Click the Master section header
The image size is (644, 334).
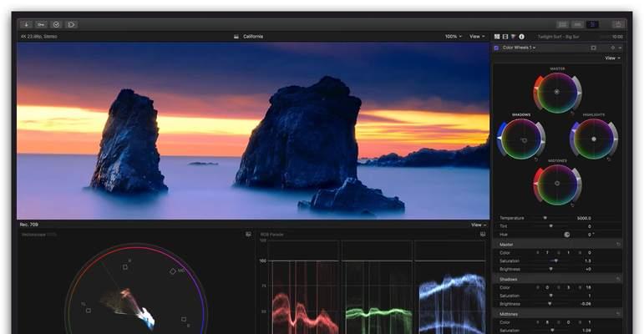click(557, 245)
